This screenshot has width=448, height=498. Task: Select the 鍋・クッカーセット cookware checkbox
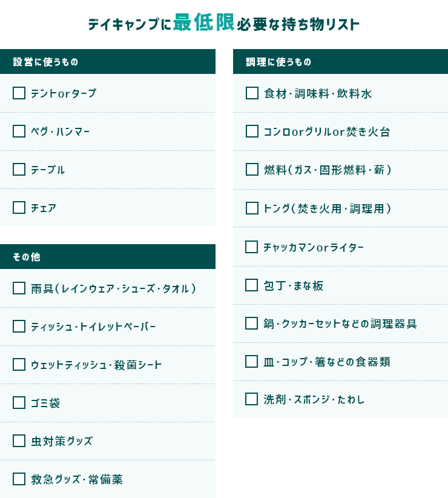click(252, 323)
